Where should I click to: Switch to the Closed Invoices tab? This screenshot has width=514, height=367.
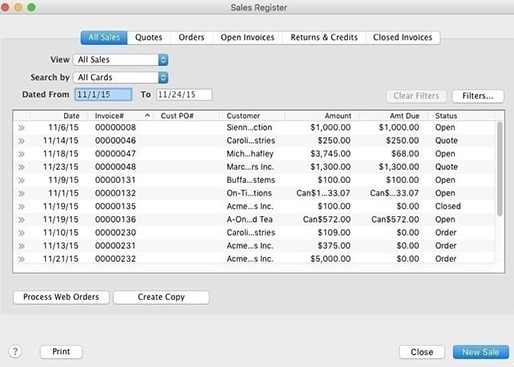pos(403,37)
